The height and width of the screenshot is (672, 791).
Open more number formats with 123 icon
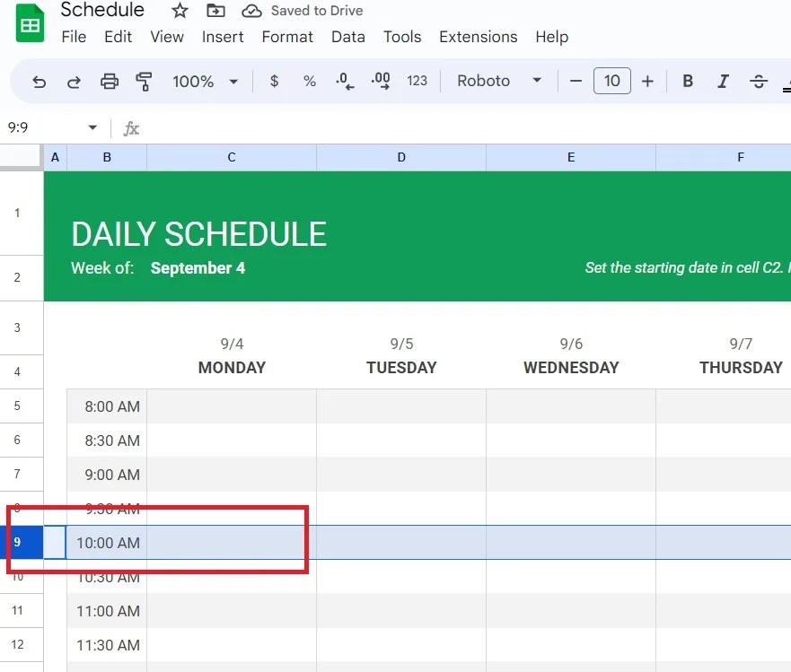pyautogui.click(x=417, y=81)
